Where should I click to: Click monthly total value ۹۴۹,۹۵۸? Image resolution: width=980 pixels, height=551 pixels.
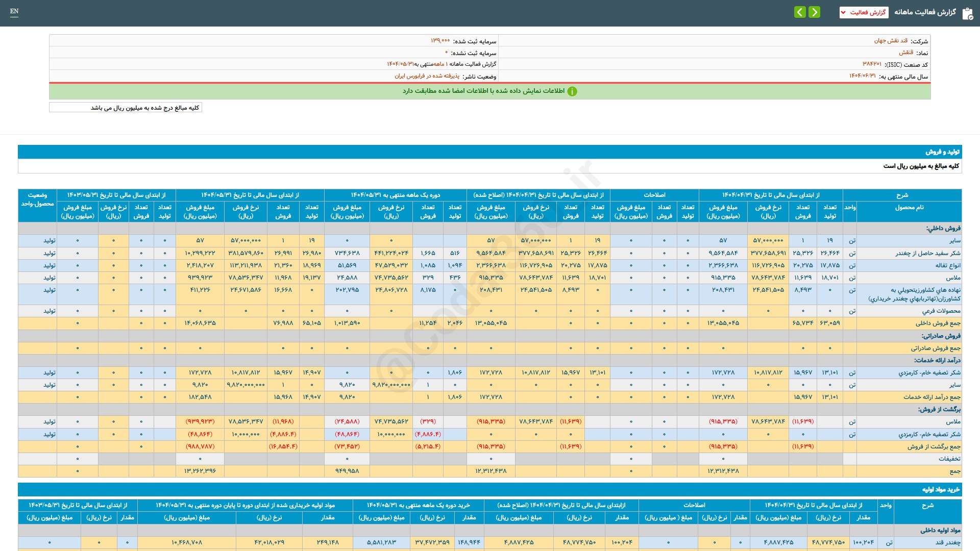[x=347, y=471]
